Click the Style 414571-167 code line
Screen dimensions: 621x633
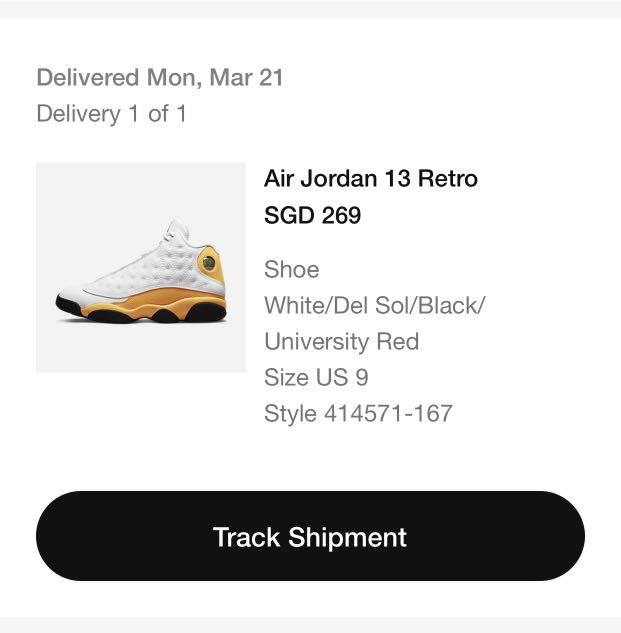(358, 413)
